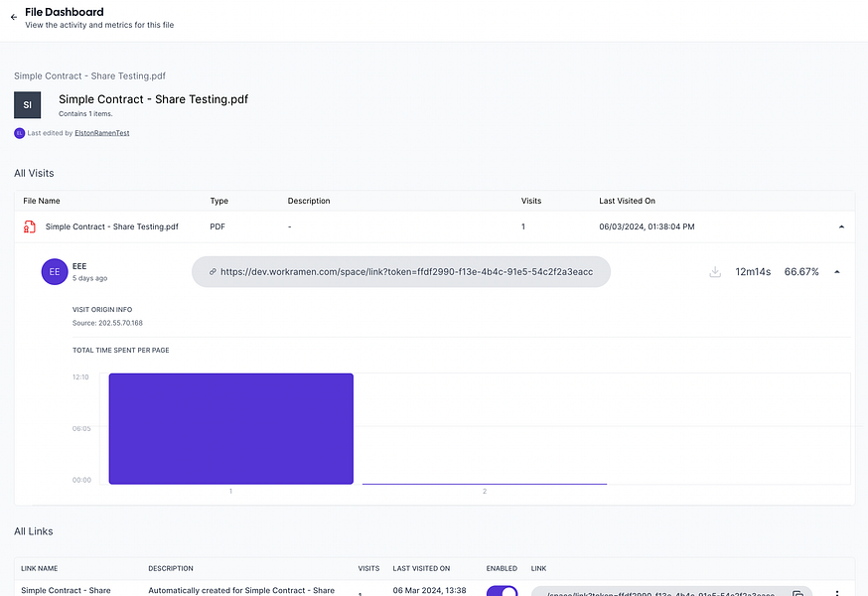Click the red PDF file icon
This screenshot has width=868, height=596.
[30, 226]
